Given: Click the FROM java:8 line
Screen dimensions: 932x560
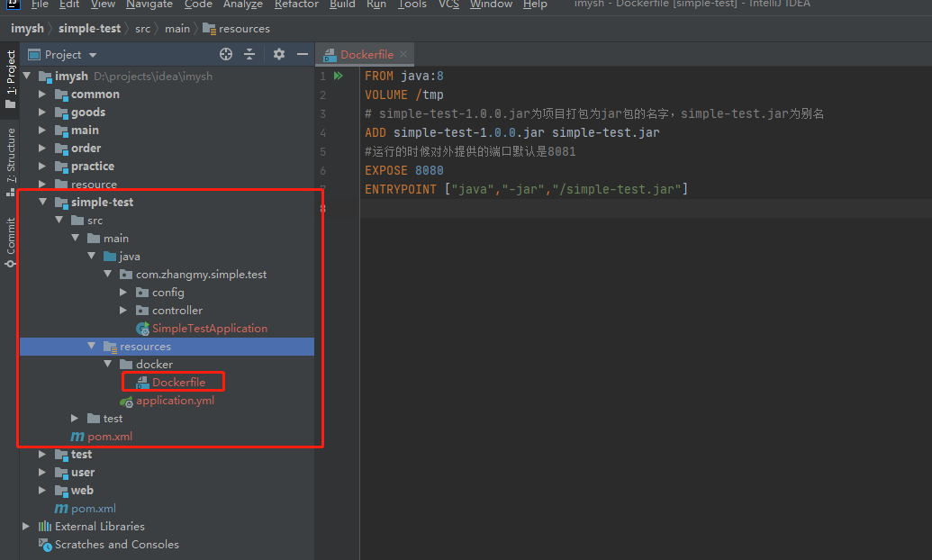Looking at the screenshot, I should tap(404, 76).
